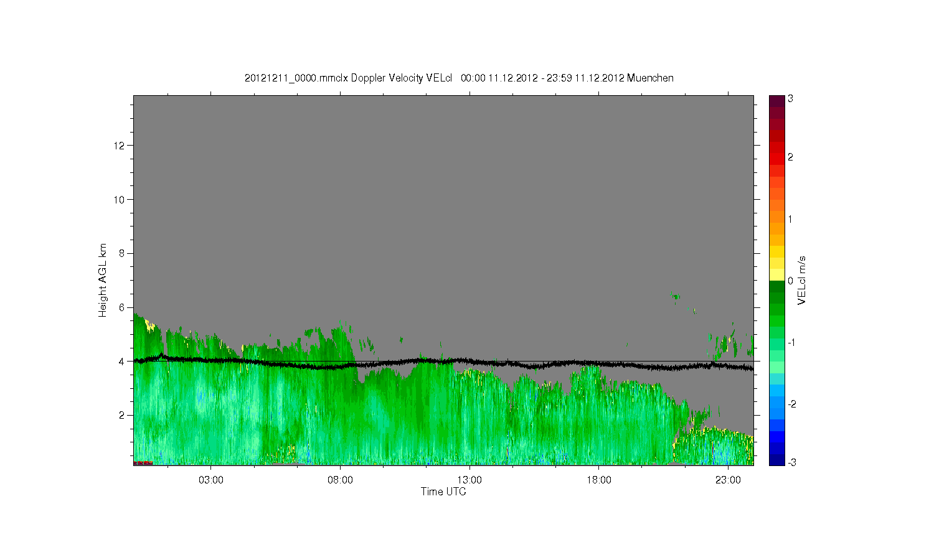Click the 'VELcl m/s' colorbar label

(802, 280)
